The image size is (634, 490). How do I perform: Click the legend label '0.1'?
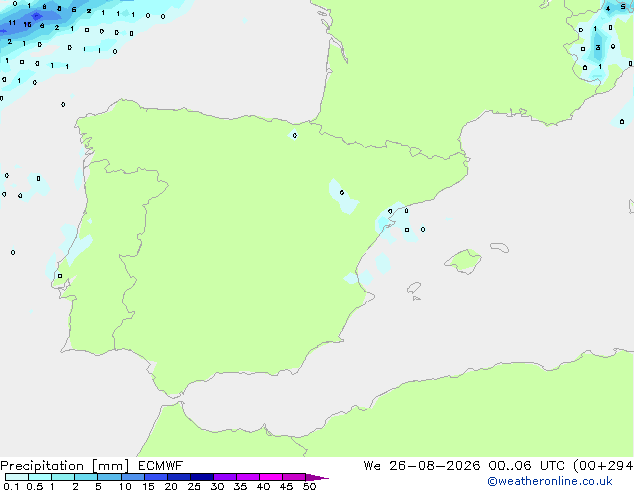click(x=11, y=486)
